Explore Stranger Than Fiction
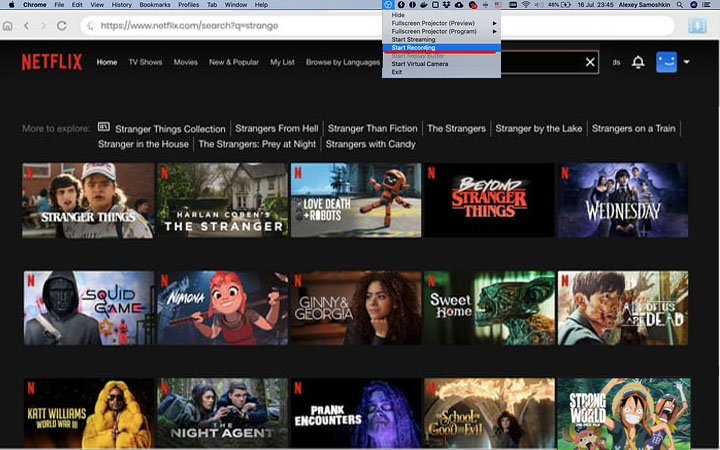 (x=372, y=129)
